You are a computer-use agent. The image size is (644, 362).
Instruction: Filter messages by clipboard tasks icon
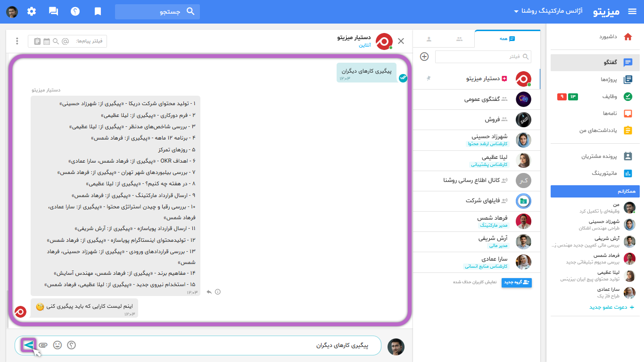[x=37, y=41]
